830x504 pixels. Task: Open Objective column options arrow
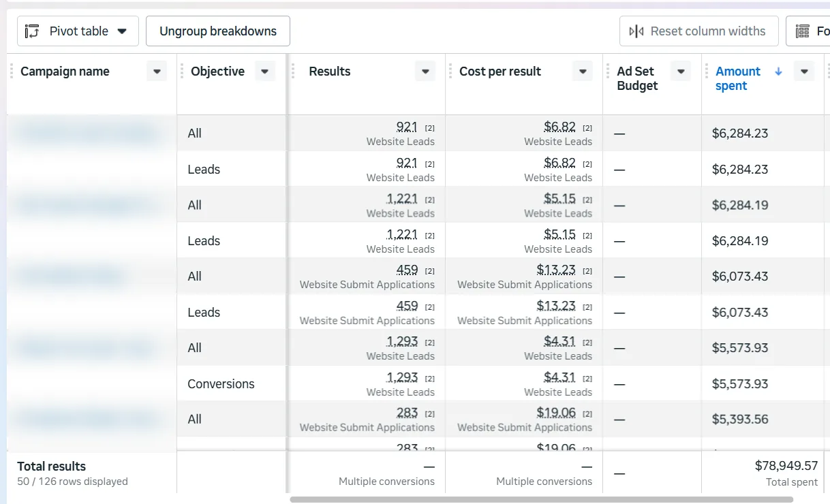point(265,72)
